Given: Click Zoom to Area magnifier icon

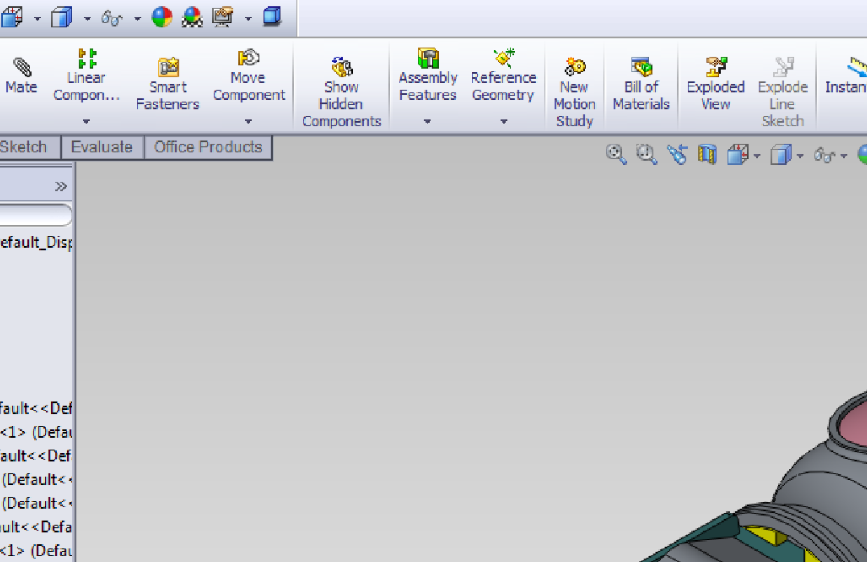Looking at the screenshot, I should pyautogui.click(x=646, y=154).
